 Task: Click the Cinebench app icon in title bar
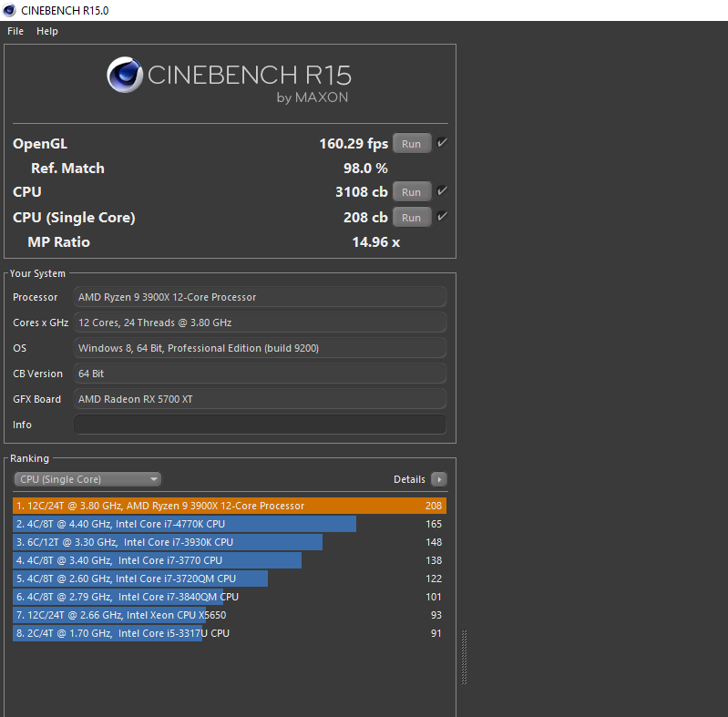click(9, 10)
